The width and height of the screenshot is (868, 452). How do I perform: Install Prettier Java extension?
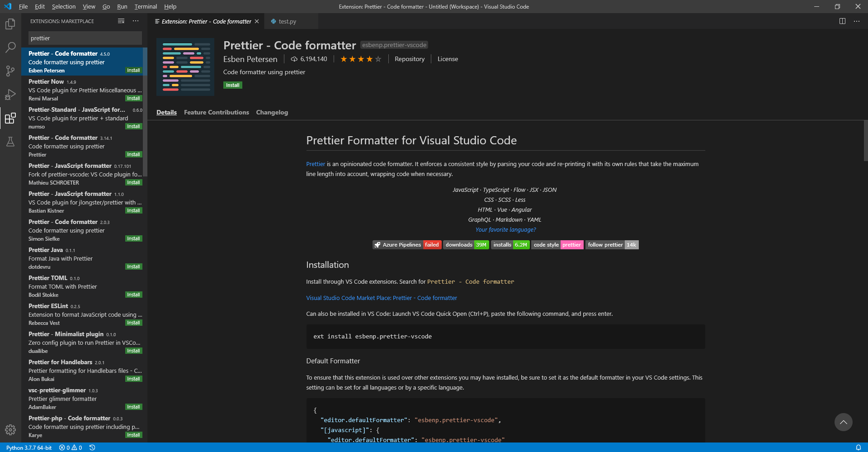pyautogui.click(x=133, y=266)
